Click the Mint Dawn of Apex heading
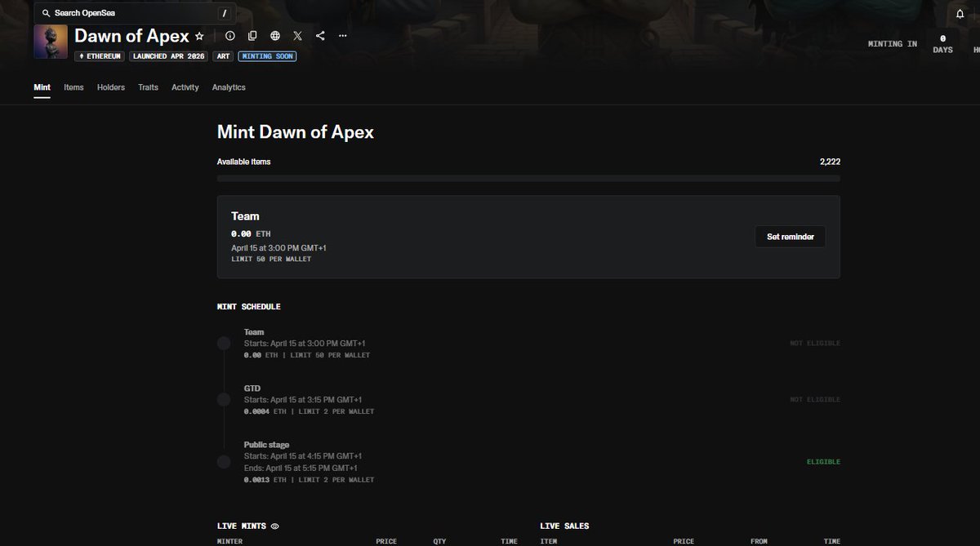Viewport: 980px width, 546px height. pos(296,132)
